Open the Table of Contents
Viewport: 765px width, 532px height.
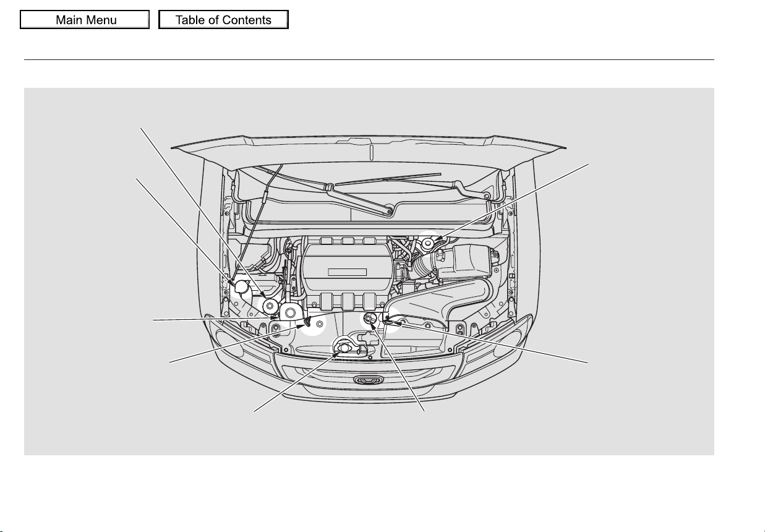point(223,20)
